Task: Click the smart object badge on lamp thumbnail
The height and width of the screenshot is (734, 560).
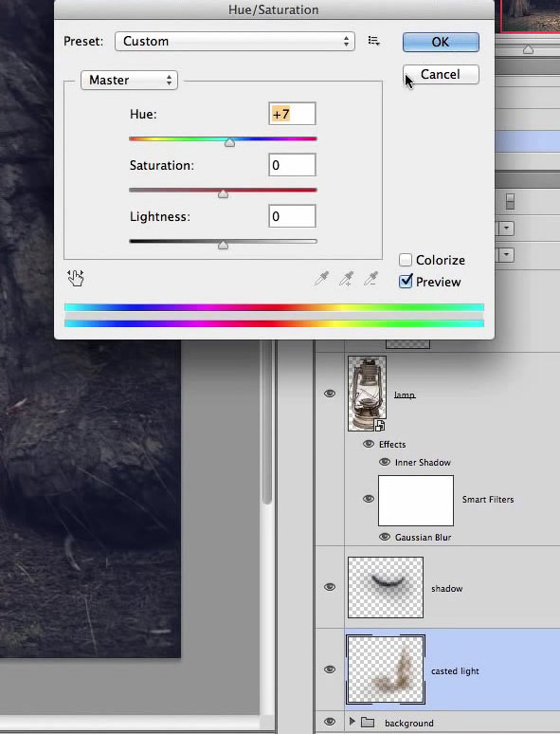Action: pyautogui.click(x=380, y=425)
